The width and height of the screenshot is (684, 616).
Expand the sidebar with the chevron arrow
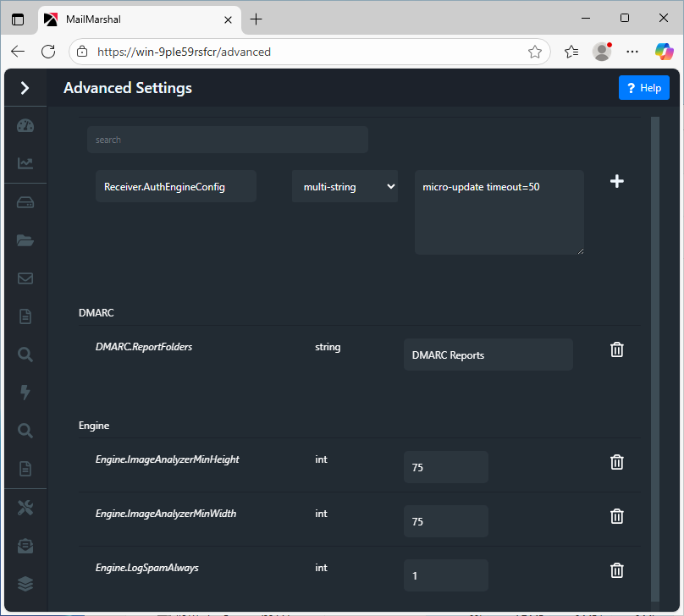[x=25, y=87]
